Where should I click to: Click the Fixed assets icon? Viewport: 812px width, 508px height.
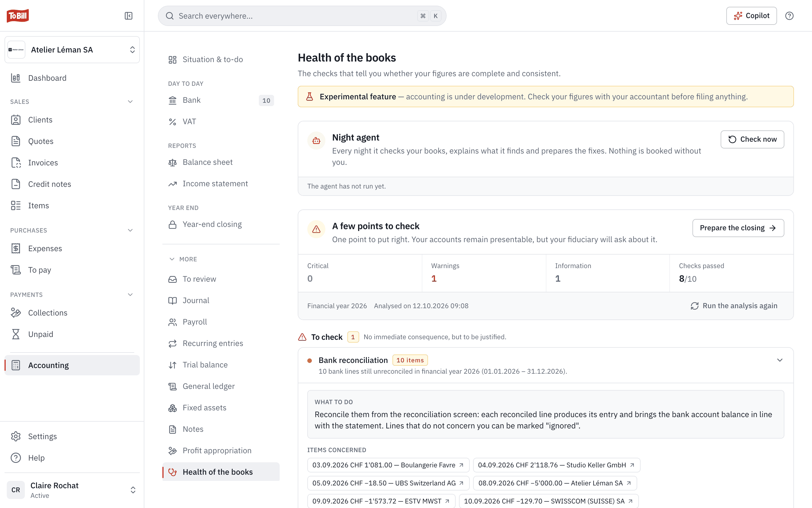tap(173, 408)
